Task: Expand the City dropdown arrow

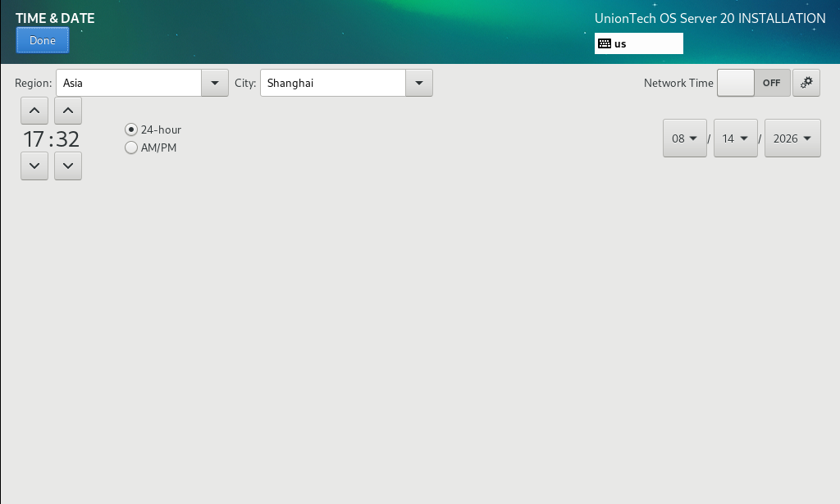Action: pyautogui.click(x=419, y=83)
